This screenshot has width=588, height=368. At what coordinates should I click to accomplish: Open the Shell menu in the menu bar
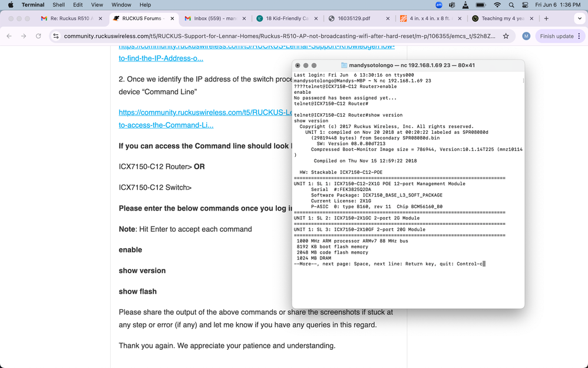58,4
